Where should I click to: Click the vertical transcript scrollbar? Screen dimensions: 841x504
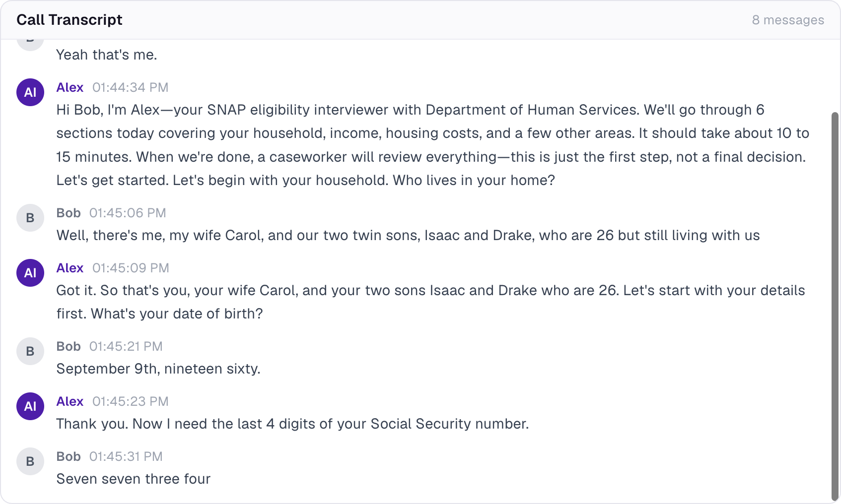(835, 307)
